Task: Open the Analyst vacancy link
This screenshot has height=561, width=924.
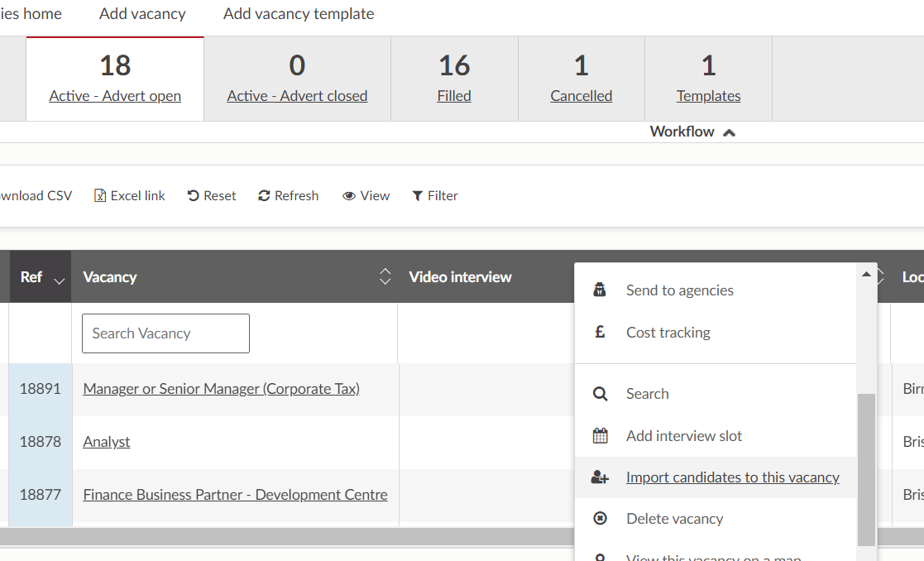Action: (107, 442)
